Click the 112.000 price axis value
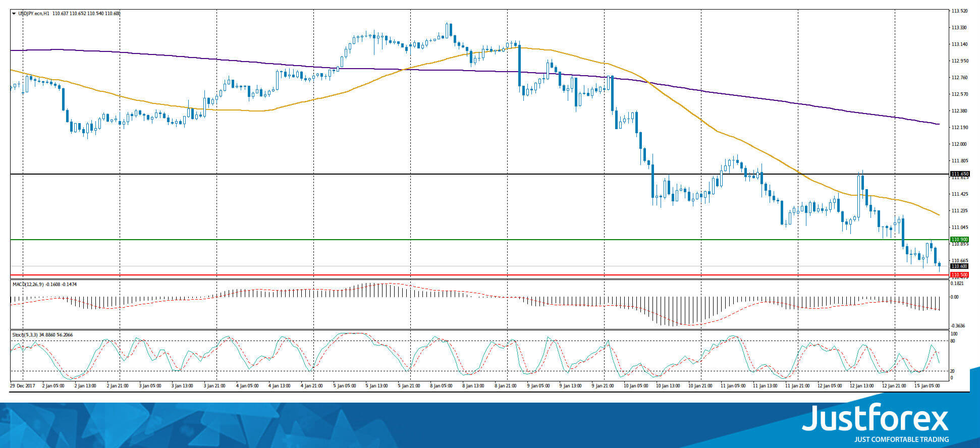980x448 pixels. pos(960,144)
